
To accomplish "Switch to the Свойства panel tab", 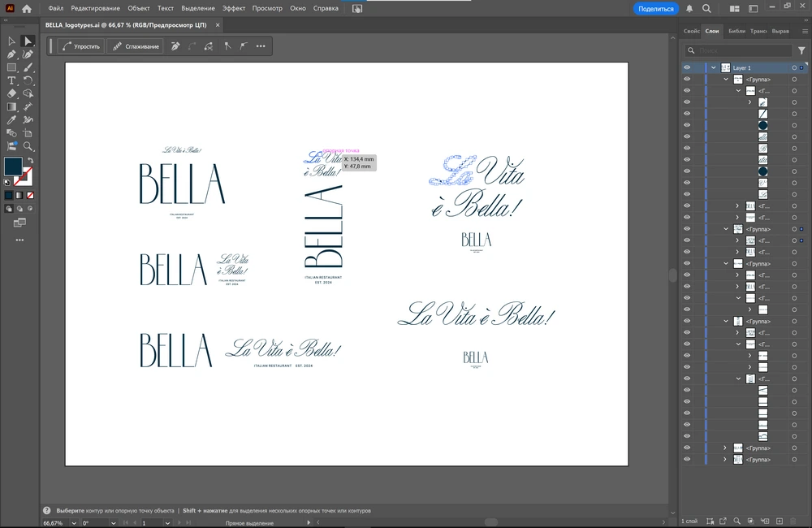I will click(691, 31).
